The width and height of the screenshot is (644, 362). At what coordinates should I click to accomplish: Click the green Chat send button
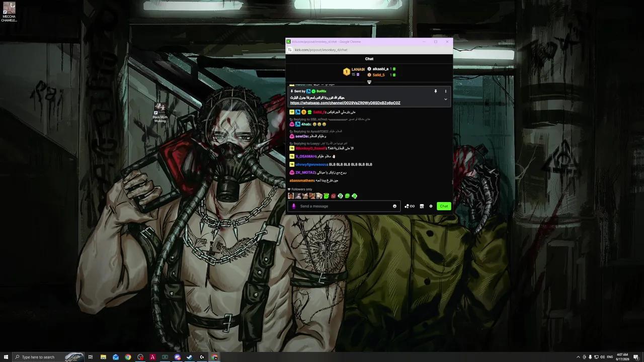pos(444,206)
